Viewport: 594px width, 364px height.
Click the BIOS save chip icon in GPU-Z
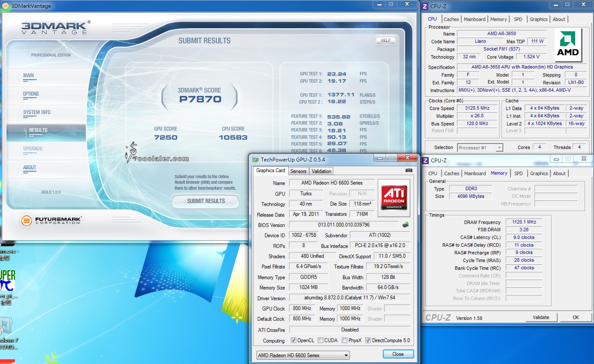click(x=405, y=225)
